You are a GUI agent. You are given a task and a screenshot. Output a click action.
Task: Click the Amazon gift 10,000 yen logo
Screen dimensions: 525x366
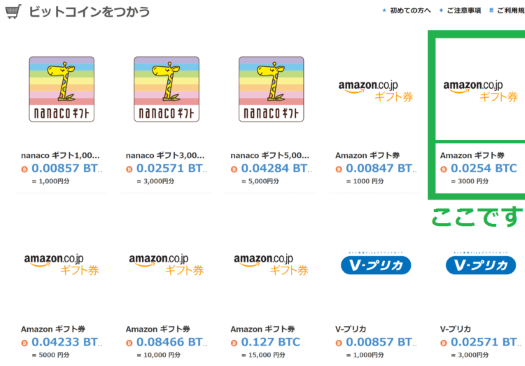[x=166, y=264]
